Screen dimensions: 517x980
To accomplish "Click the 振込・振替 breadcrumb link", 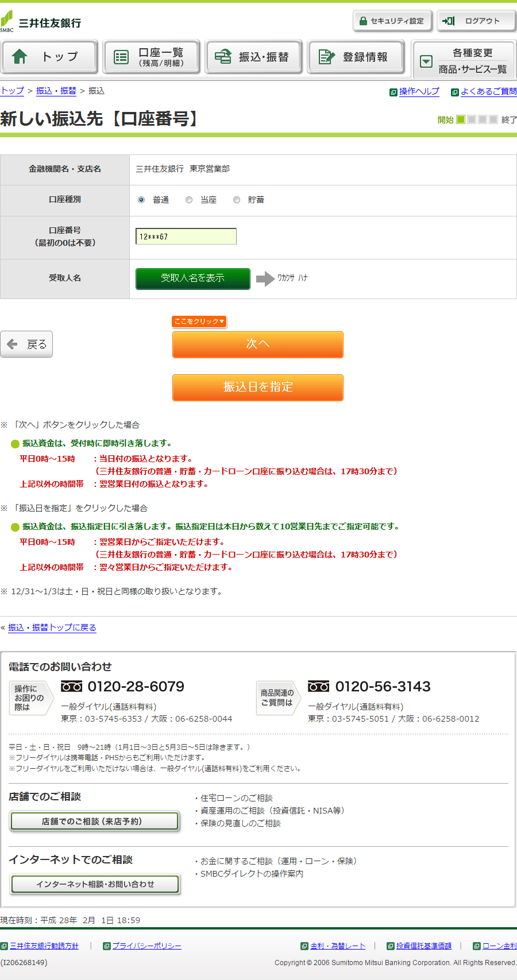I will pyautogui.click(x=56, y=91).
